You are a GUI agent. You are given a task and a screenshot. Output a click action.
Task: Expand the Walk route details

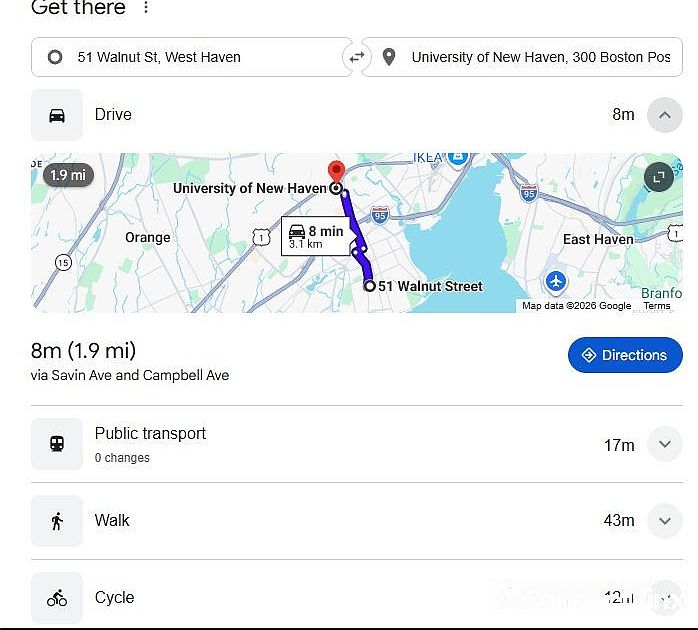point(665,521)
